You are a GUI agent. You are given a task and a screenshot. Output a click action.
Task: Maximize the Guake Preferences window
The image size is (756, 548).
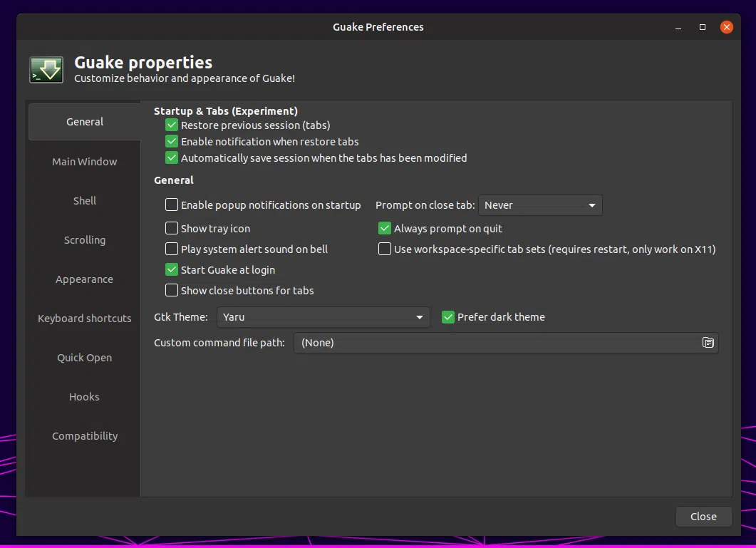(703, 27)
